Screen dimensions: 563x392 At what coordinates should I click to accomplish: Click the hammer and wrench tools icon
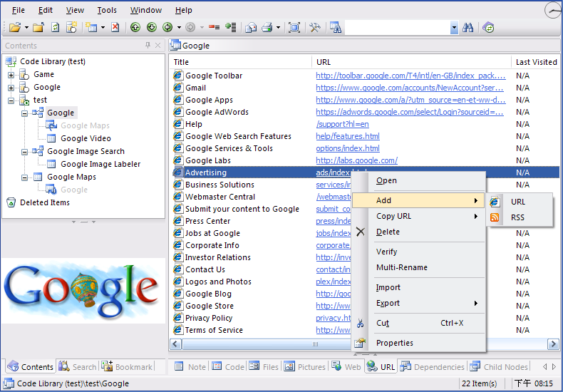[x=315, y=27]
